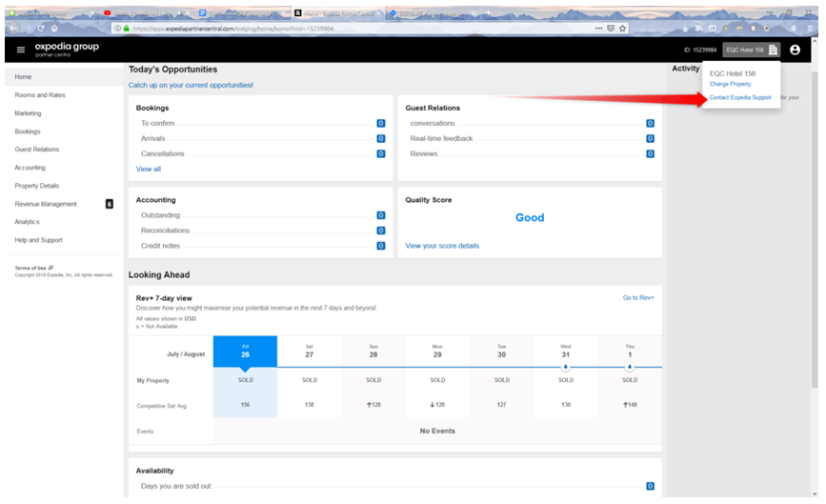826x504 pixels.
Task: Click the Good quality score text
Action: (x=530, y=217)
